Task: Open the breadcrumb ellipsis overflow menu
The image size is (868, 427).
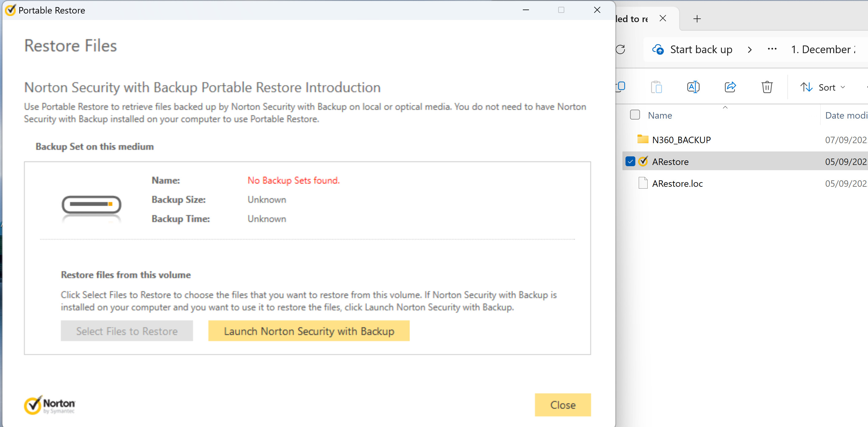Action: point(772,49)
